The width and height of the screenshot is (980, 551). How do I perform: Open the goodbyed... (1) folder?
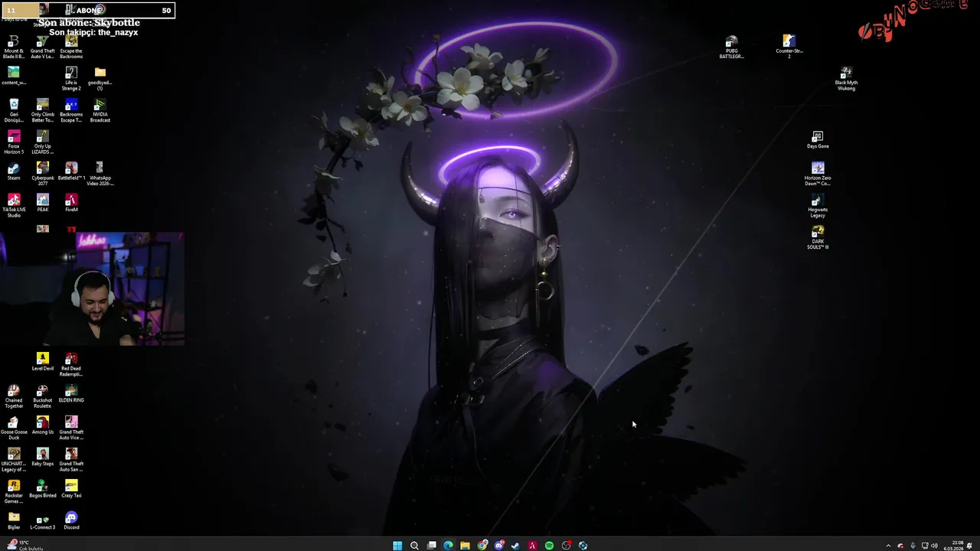[100, 79]
